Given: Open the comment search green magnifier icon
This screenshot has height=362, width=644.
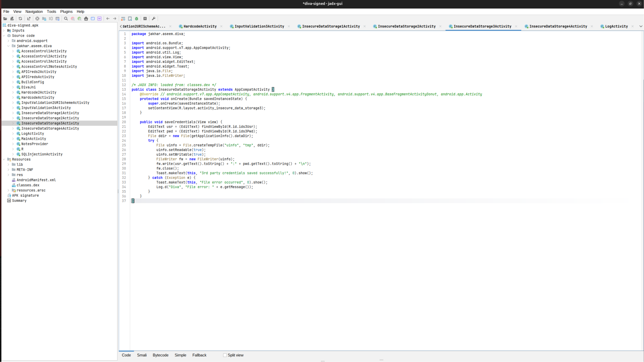Looking at the screenshot, I should [79, 19].
